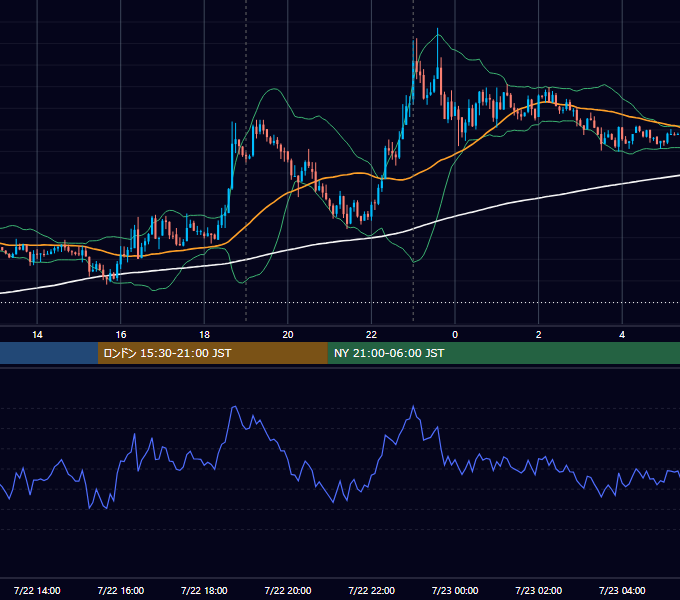
Task: Click the 7/22 18:00 date label
Action: pyautogui.click(x=204, y=590)
